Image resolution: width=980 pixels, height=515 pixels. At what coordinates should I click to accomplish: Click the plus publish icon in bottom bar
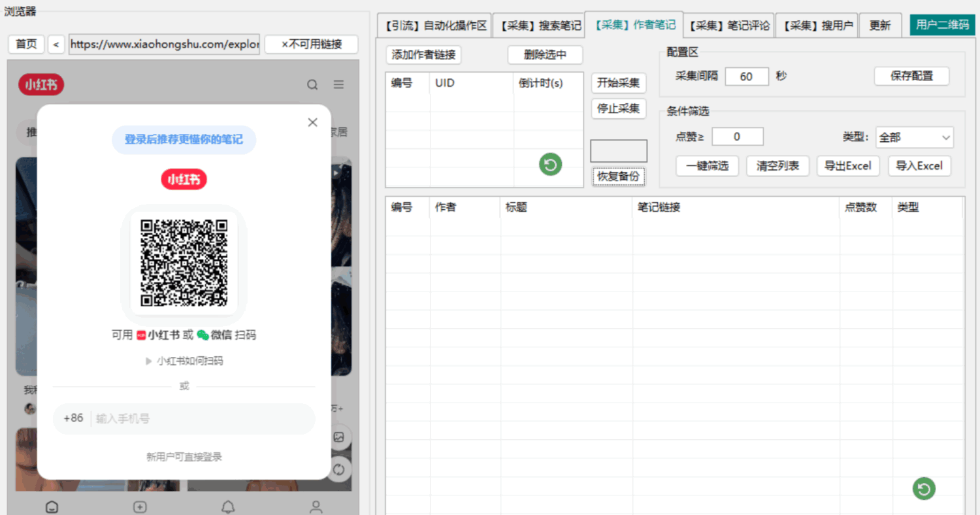click(x=139, y=507)
